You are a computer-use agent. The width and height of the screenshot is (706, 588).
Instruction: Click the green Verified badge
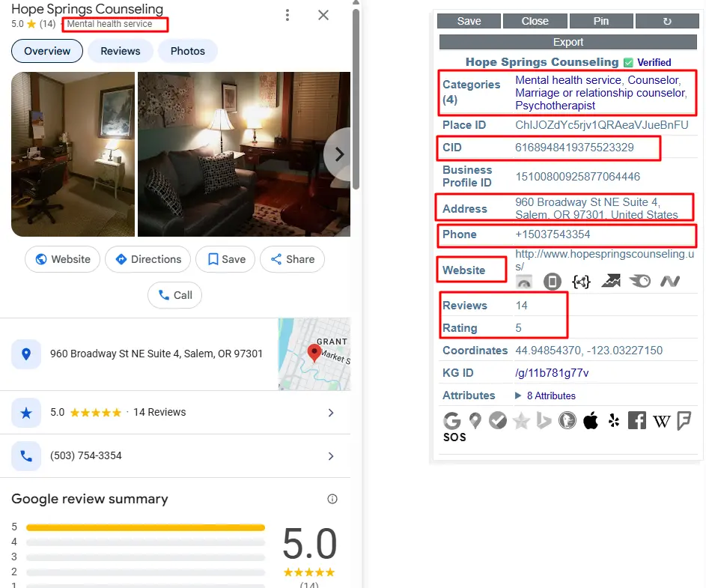tap(648, 63)
